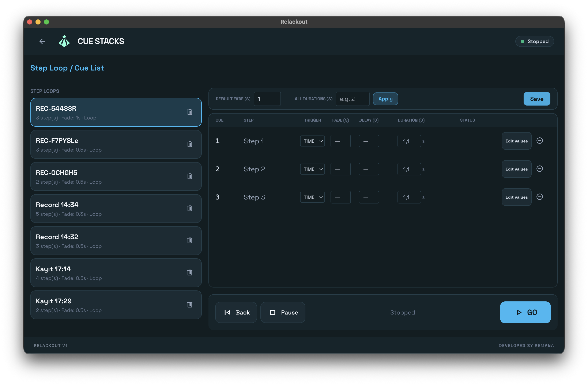The image size is (588, 385).
Task: Click the Step 1 name label
Action: coord(253,141)
